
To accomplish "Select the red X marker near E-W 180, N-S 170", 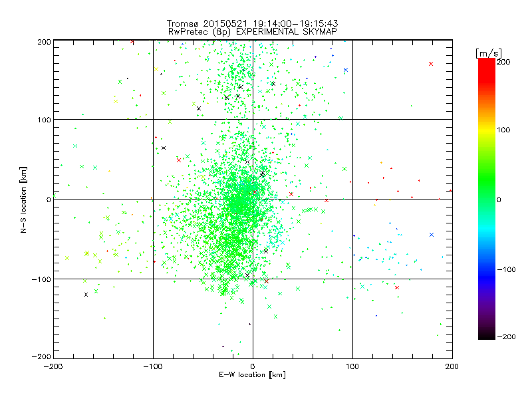I will point(431,64).
